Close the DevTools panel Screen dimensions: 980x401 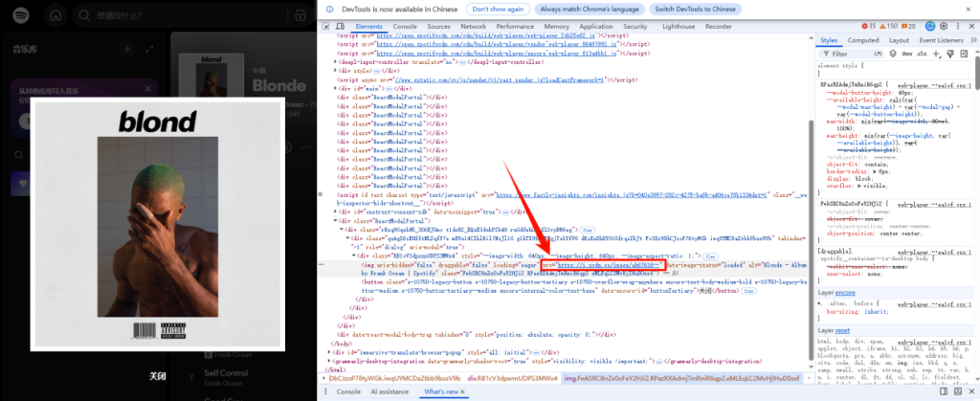pos(971,26)
